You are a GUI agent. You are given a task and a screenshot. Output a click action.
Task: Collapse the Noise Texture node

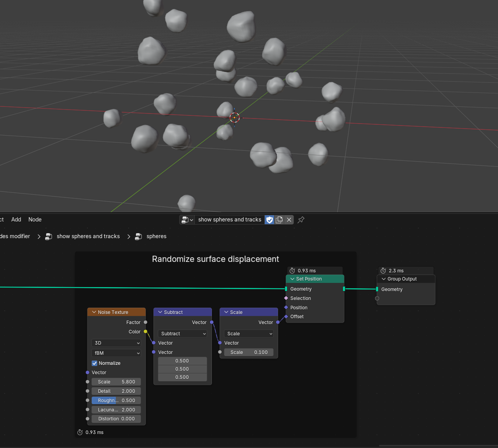(94, 312)
